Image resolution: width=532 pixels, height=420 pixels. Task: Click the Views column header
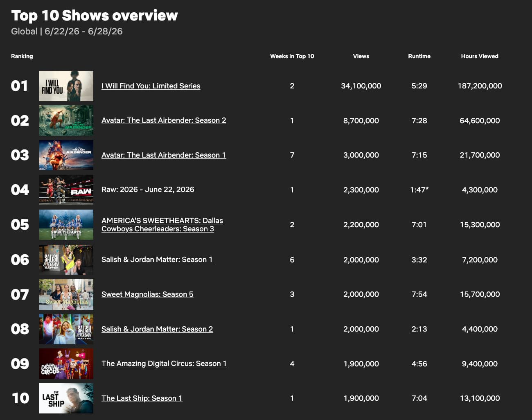coord(361,56)
